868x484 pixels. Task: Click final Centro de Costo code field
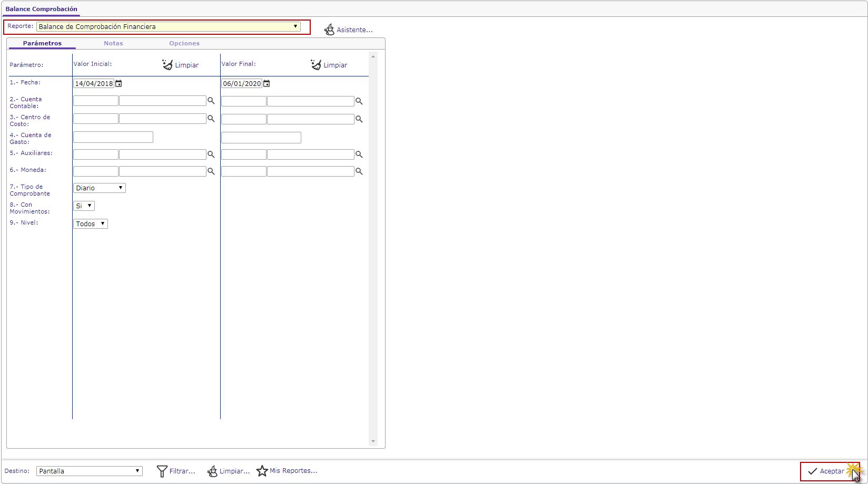(244, 119)
